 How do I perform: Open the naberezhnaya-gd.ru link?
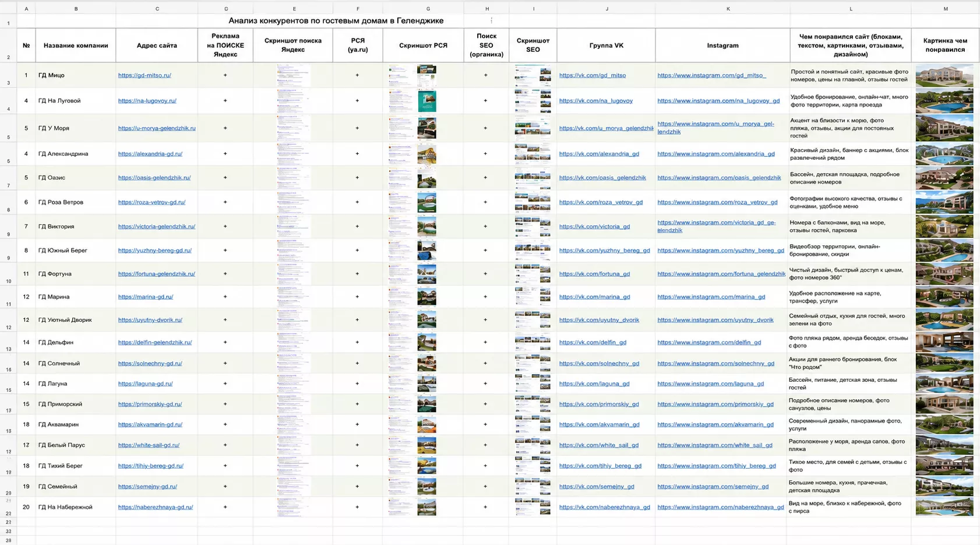(x=155, y=507)
